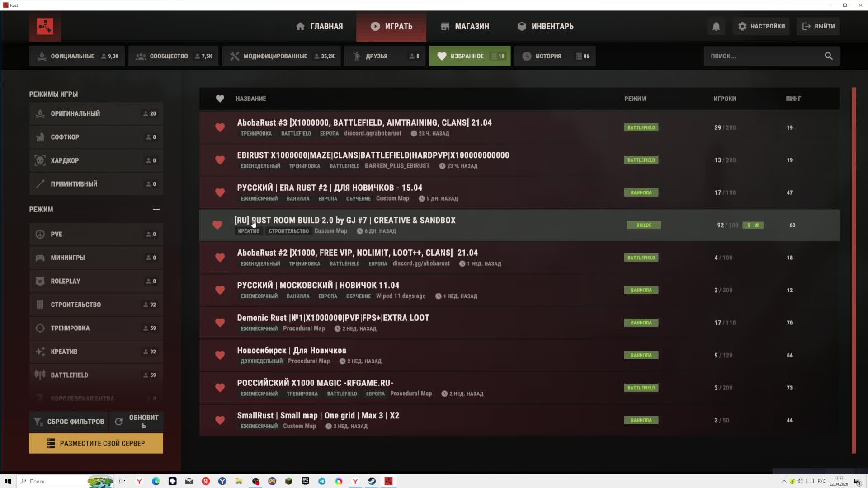Remove SmallRust server from favorites
This screenshot has width=868, height=488.
(220, 420)
